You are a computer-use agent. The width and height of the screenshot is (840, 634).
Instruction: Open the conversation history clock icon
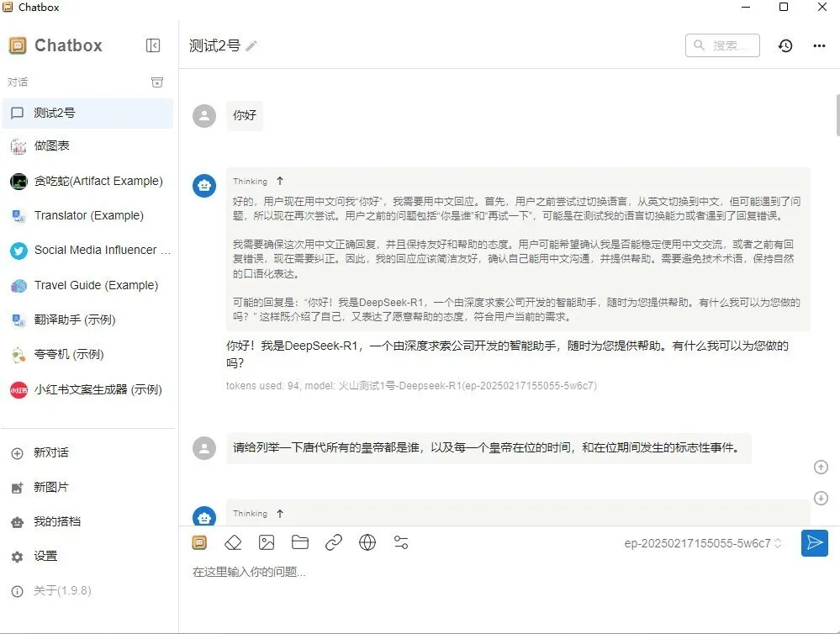click(785, 46)
